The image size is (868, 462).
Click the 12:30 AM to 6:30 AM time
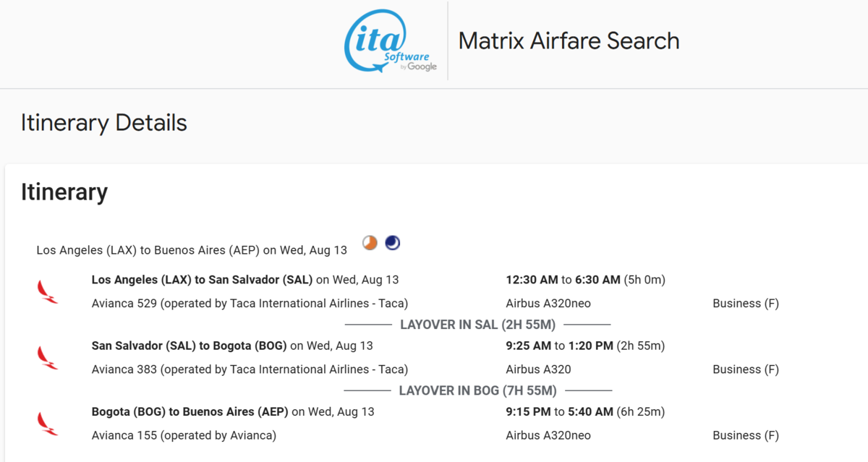(x=585, y=280)
